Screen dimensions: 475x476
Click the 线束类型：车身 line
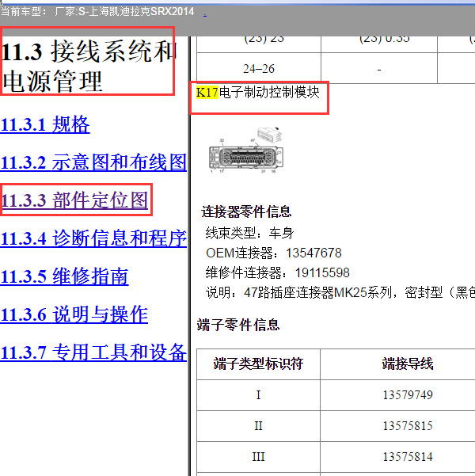[249, 234]
